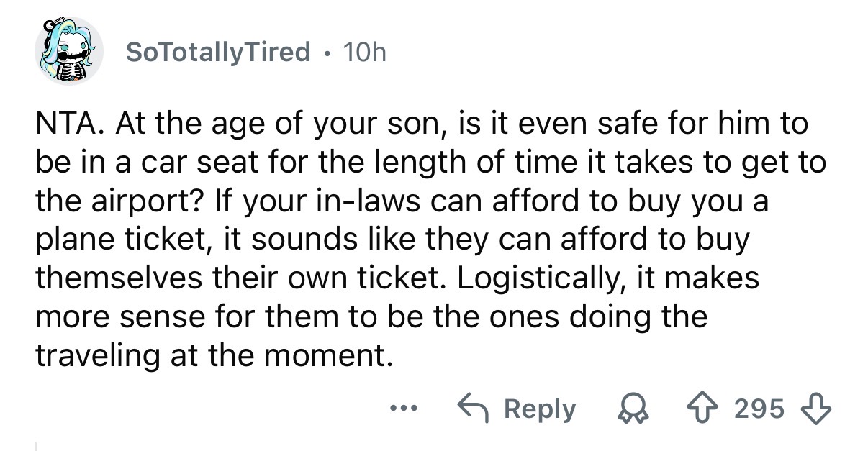This screenshot has width=868, height=451.
Task: Visit the SoTotallyTired user profile
Action: 218,52
